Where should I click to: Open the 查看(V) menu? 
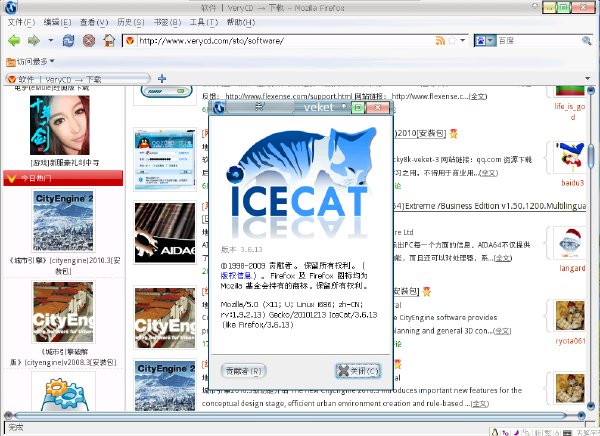[x=94, y=22]
